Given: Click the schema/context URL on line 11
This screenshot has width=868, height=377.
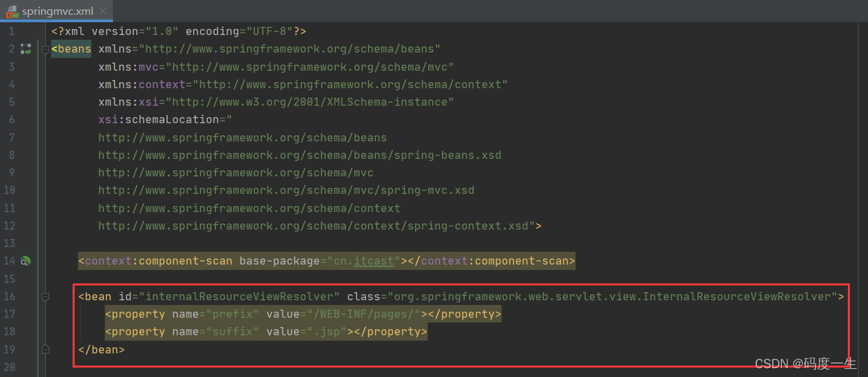Looking at the screenshot, I should (x=249, y=208).
